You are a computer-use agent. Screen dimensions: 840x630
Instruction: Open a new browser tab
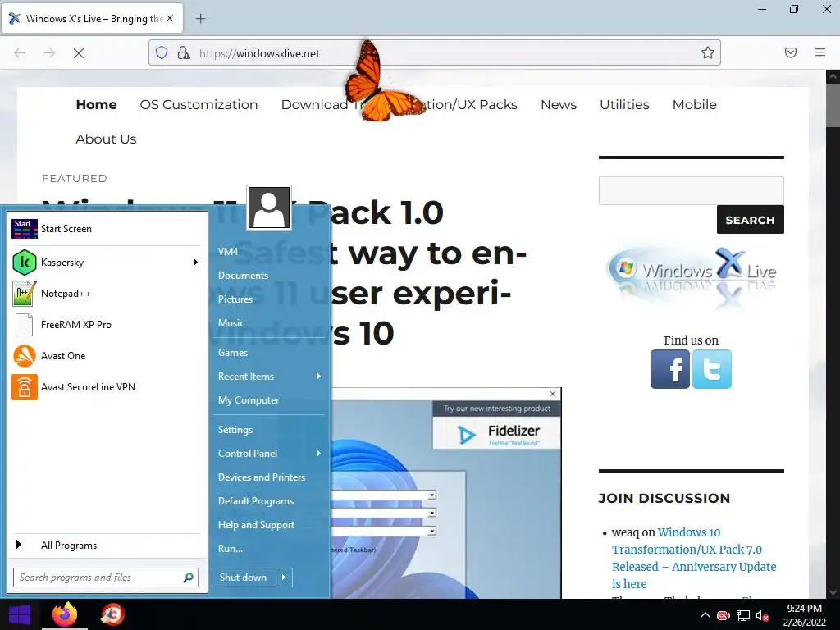coord(200,19)
